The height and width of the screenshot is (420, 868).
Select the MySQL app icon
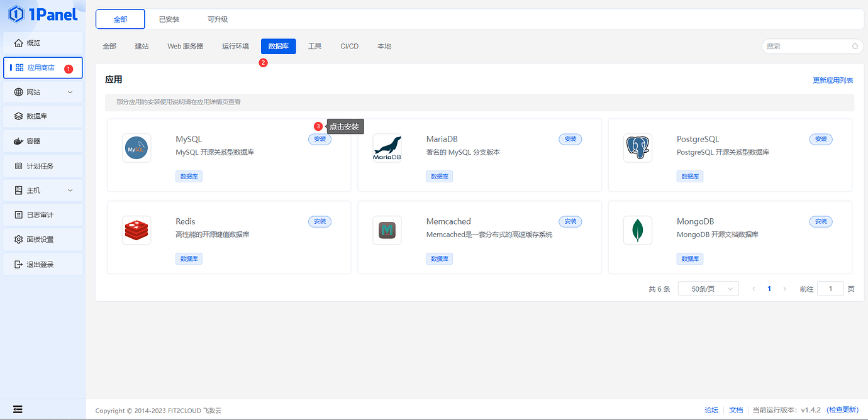point(136,148)
